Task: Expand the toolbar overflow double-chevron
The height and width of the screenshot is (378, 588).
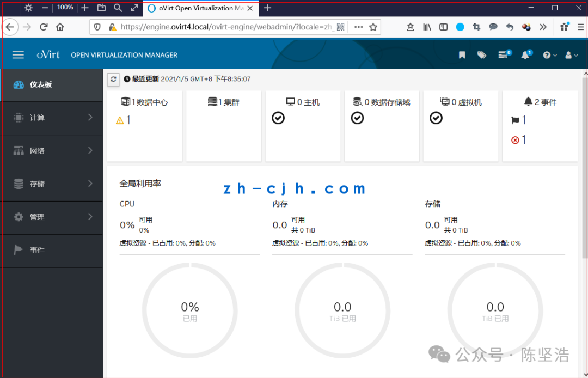Action: [543, 27]
